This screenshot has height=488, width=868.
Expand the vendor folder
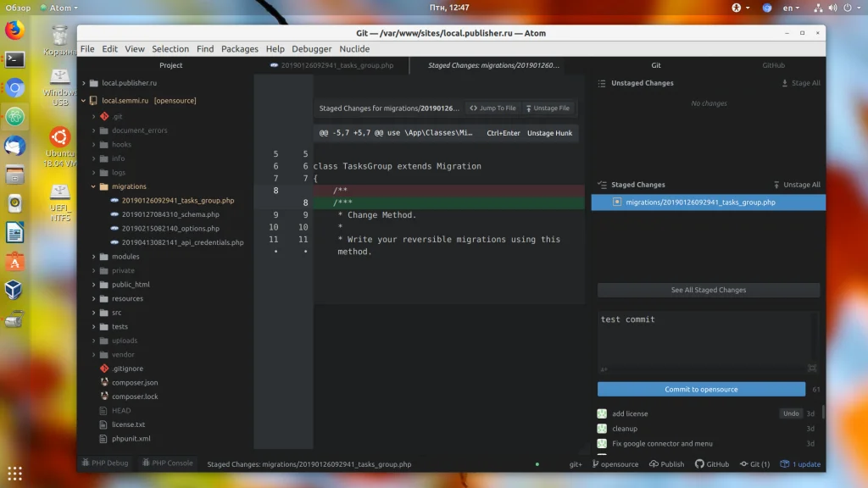point(93,355)
